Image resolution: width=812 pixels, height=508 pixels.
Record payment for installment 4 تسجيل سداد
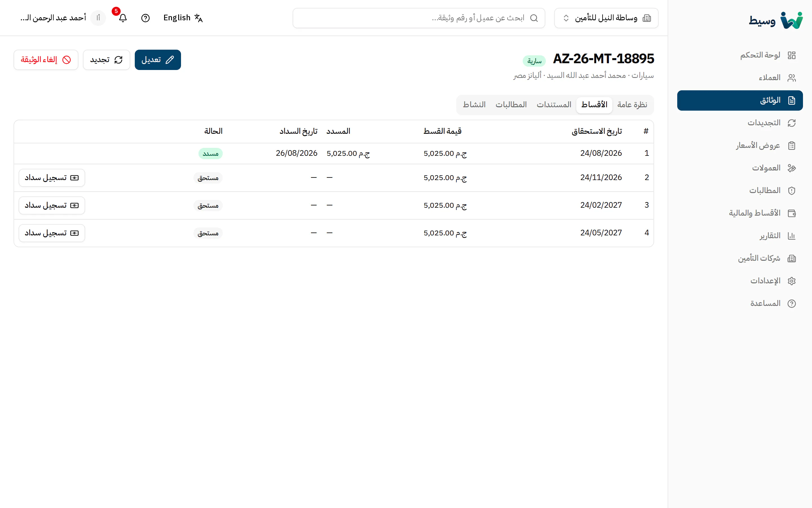(x=52, y=233)
